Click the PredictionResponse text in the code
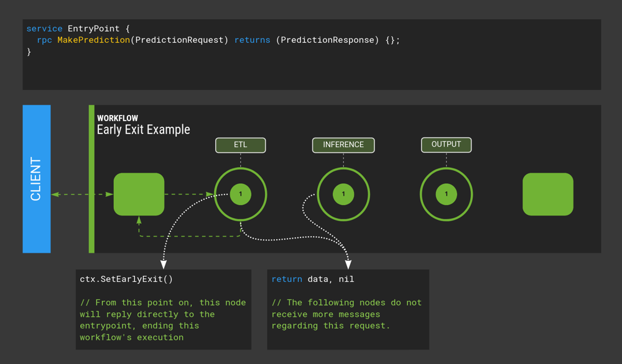Screen dimensions: 622x364 point(327,40)
